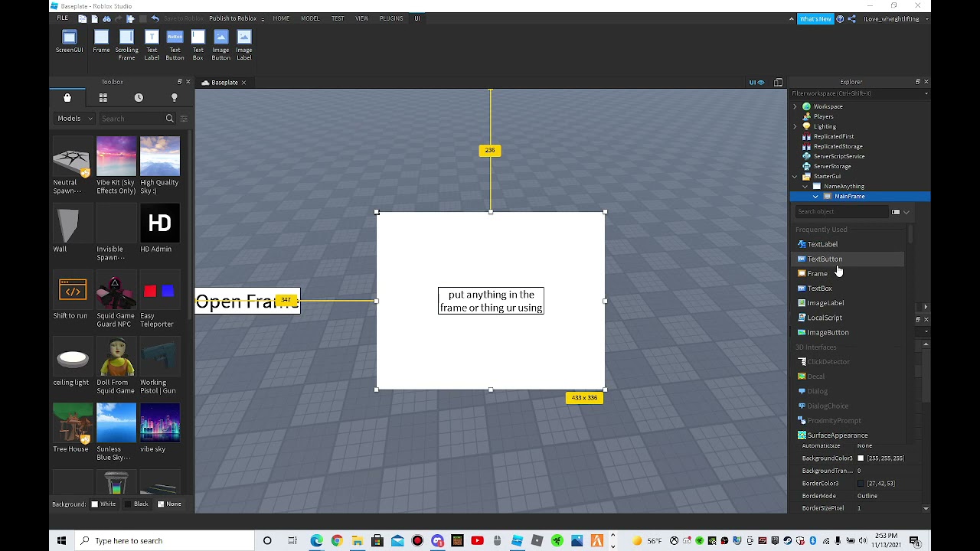
Task: Insert a Frame from the UI ribbon
Action: 101,42
